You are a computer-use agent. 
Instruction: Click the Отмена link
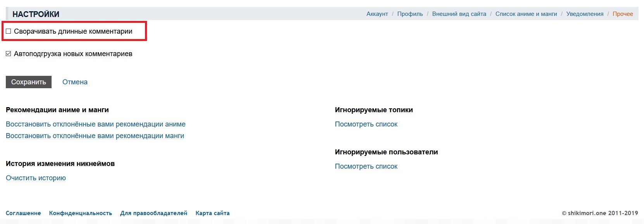point(75,82)
